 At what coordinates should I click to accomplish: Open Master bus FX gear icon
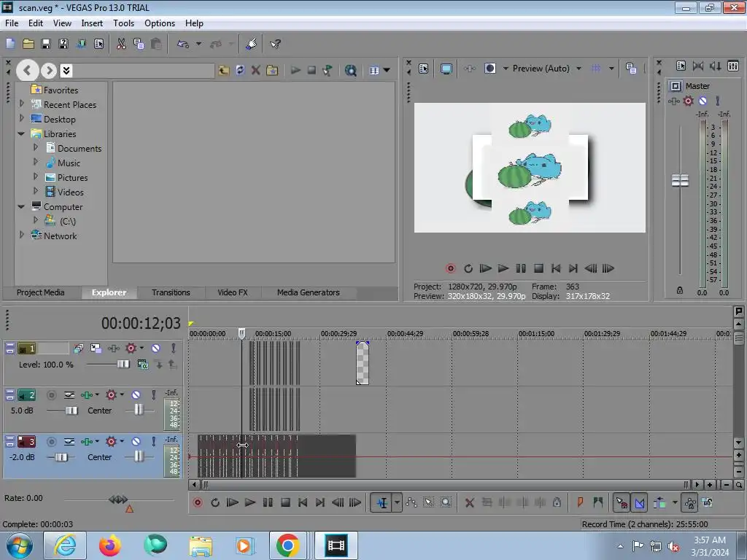point(688,101)
